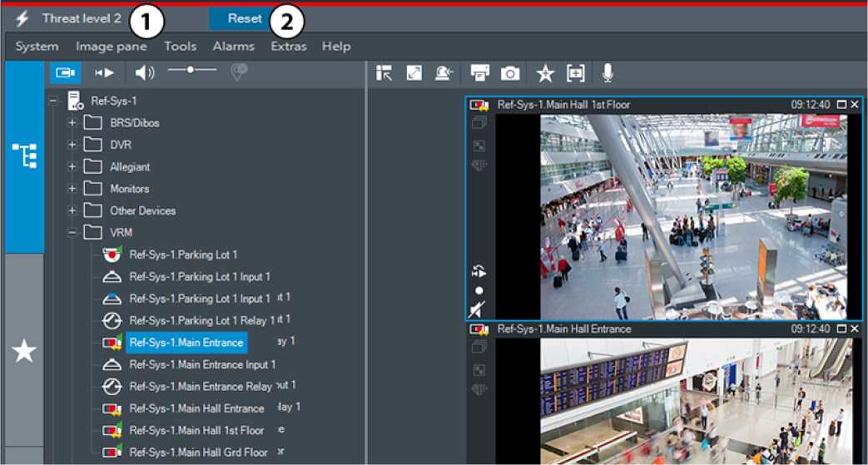Open the Alarms menu

233,47
